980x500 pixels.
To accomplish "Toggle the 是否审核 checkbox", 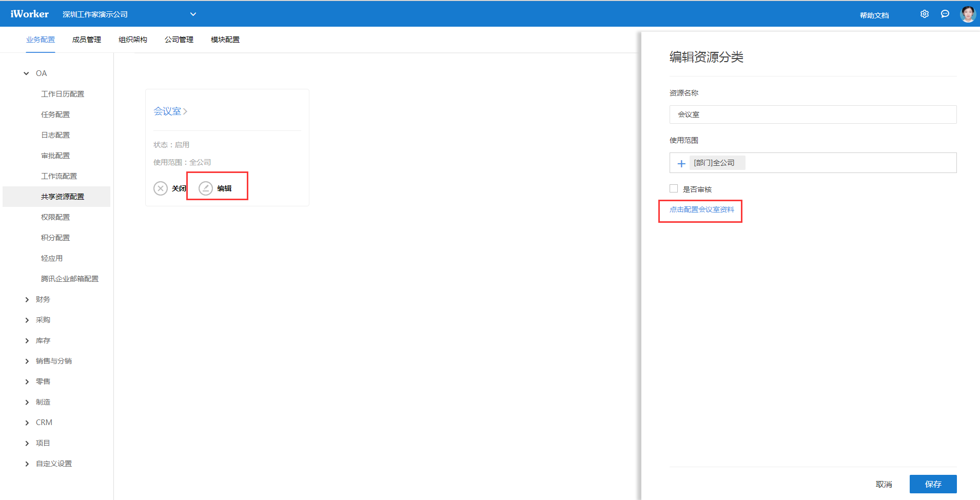I will 674,188.
